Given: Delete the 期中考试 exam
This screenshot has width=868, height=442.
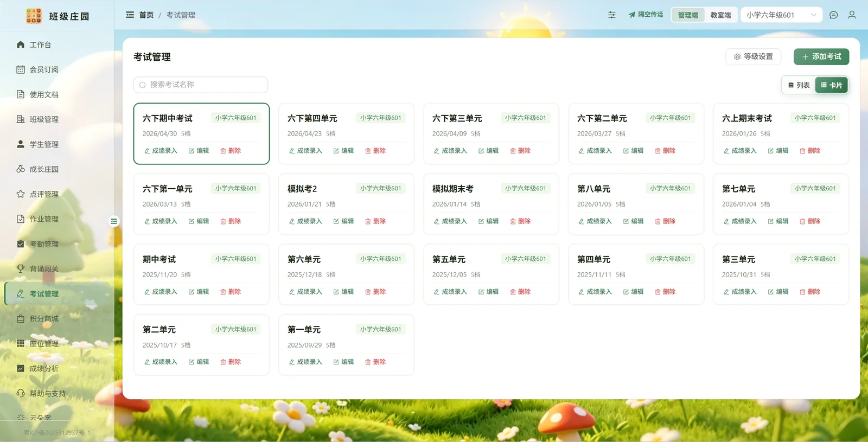Looking at the screenshot, I should point(231,292).
